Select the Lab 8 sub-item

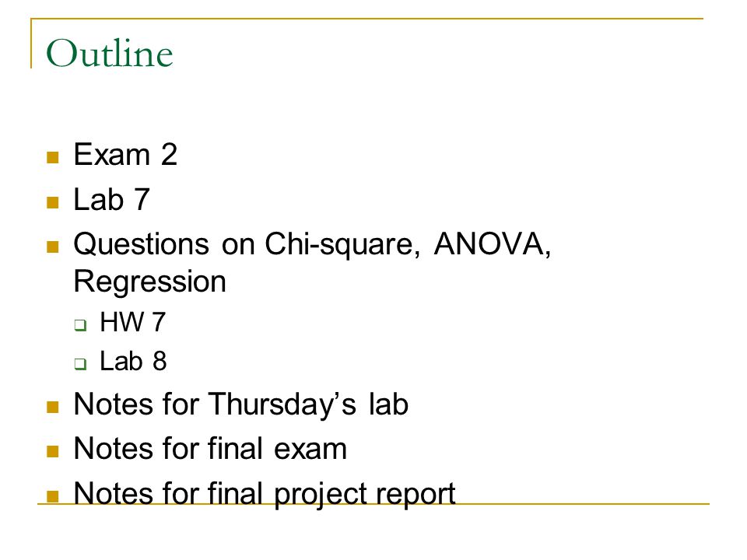coord(133,361)
